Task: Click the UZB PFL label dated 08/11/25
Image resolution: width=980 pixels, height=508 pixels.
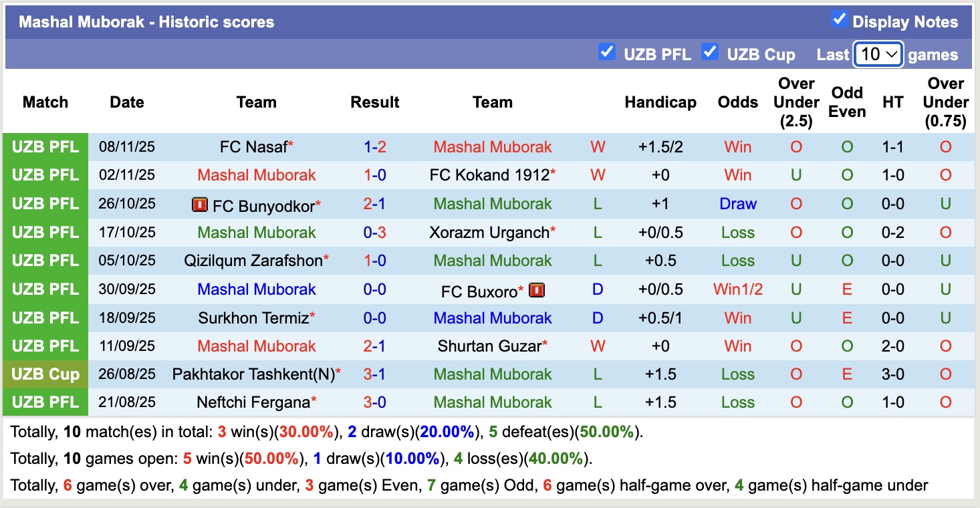Action: click(45, 147)
